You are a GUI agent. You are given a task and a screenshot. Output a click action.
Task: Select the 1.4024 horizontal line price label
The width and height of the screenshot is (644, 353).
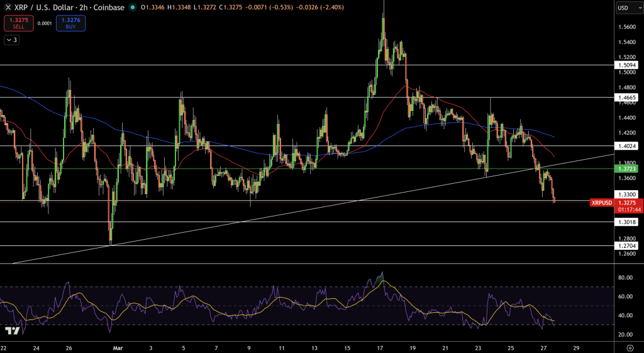(x=626, y=146)
